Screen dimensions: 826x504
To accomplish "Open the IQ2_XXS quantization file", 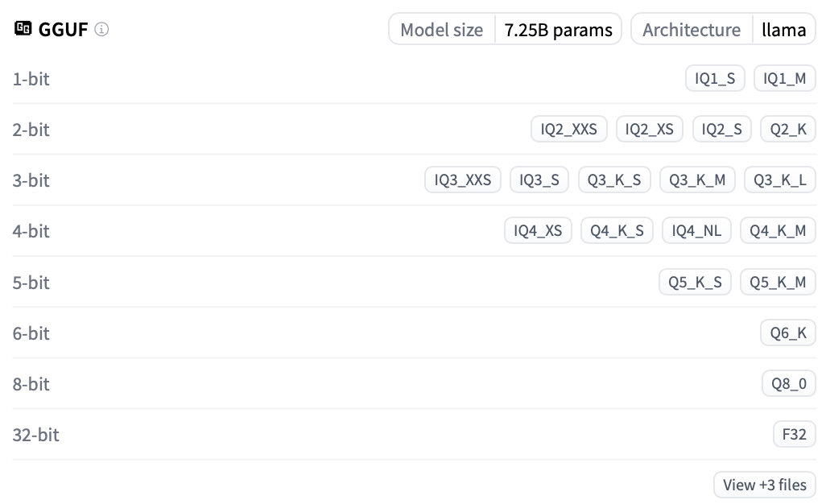I will click(x=569, y=130).
